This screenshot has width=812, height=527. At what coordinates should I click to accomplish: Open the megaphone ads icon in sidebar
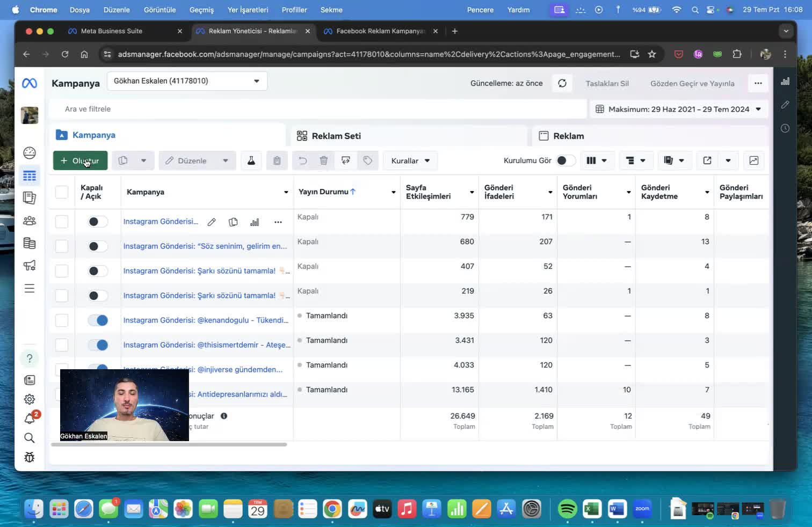(x=30, y=265)
